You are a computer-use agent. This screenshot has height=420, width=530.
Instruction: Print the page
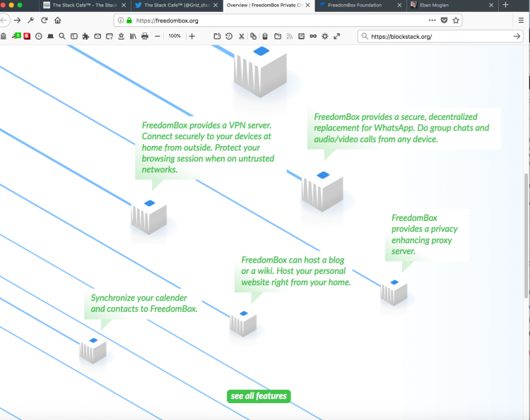coord(145,36)
